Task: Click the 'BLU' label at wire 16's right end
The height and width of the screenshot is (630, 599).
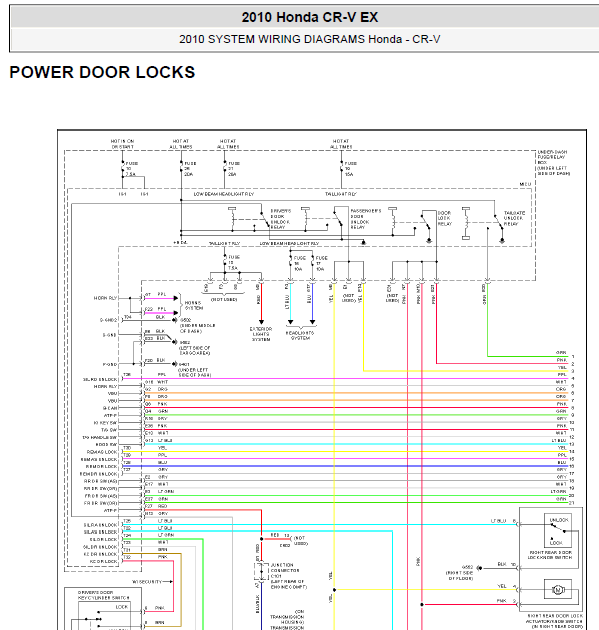Action: (562, 462)
